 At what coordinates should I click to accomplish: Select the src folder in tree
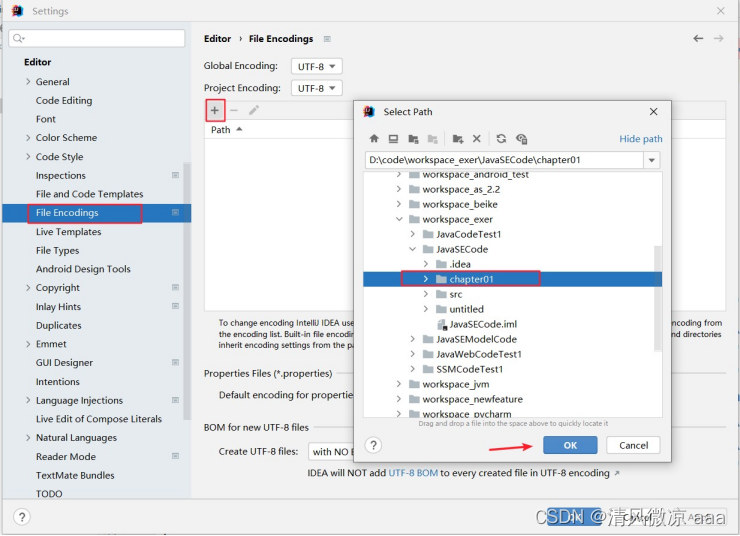[x=455, y=294]
